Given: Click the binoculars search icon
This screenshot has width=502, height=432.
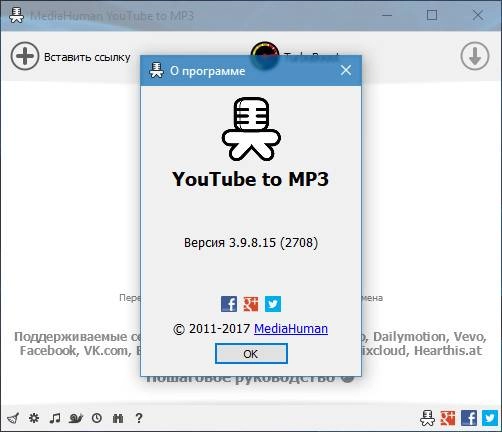Looking at the screenshot, I should (x=118, y=418).
